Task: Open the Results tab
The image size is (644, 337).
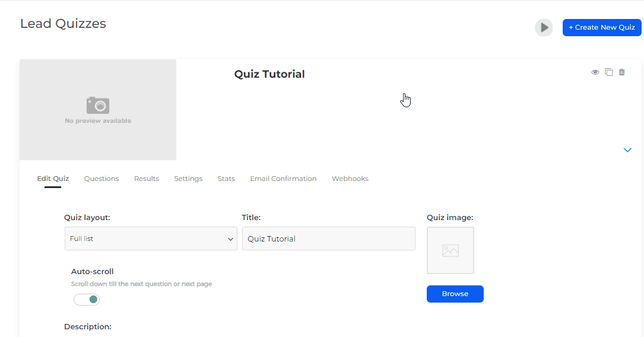Action: point(147,179)
